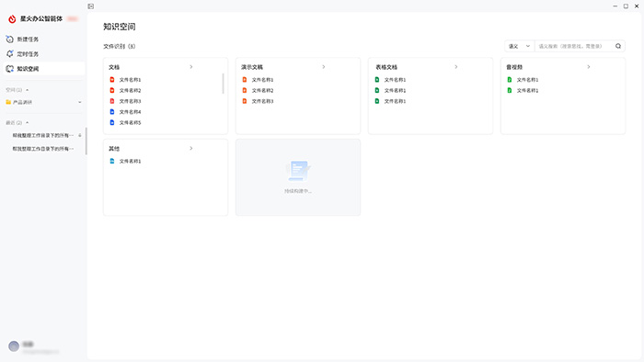
Task: Click the 音视频 card title
Action: [514, 67]
